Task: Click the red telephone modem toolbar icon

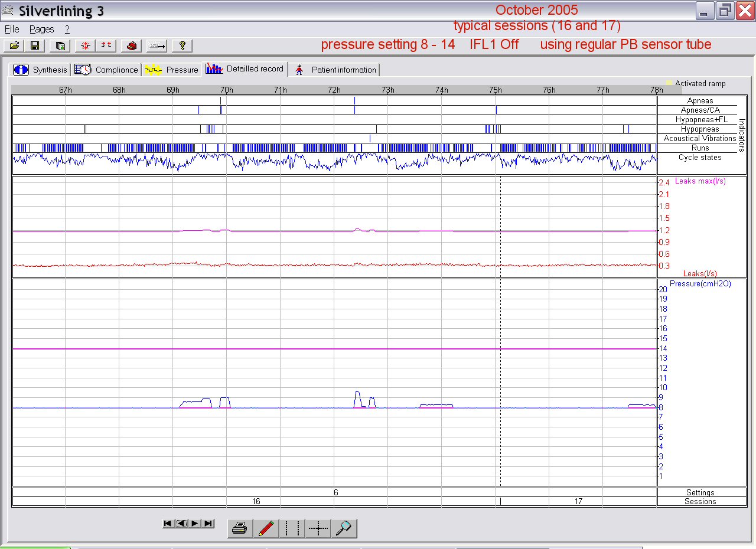Action: (132, 45)
